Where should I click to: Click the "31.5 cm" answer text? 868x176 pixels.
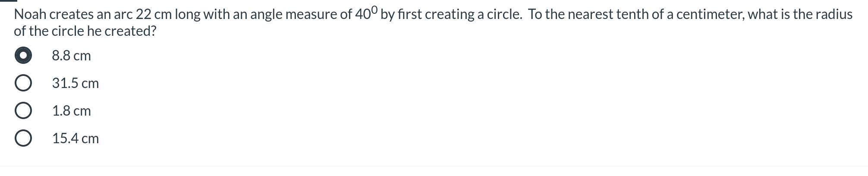tap(75, 83)
